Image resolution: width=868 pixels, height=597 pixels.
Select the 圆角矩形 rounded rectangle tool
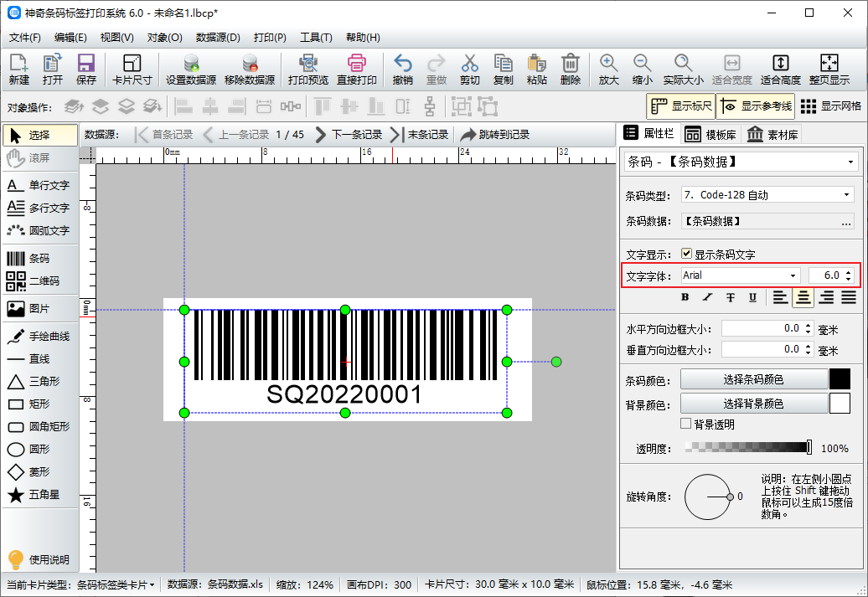click(x=39, y=426)
